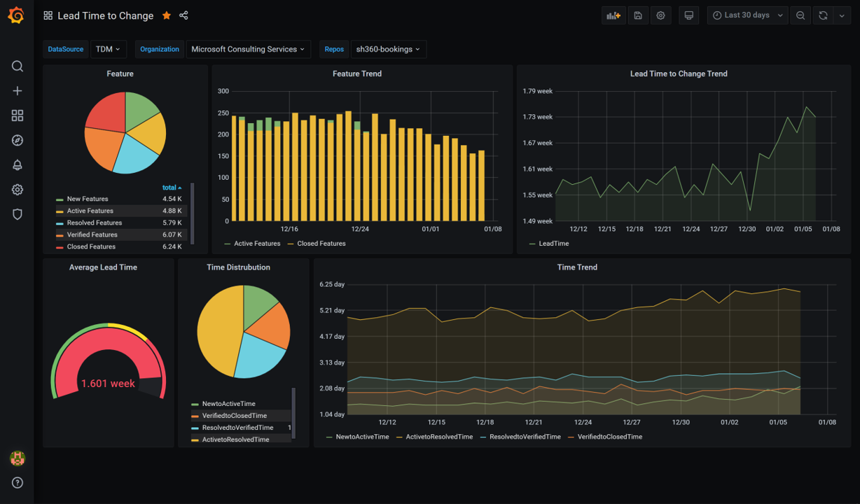Open the Dashboards grid icon in sidebar
Screen dimensions: 860x504
tap(18, 115)
